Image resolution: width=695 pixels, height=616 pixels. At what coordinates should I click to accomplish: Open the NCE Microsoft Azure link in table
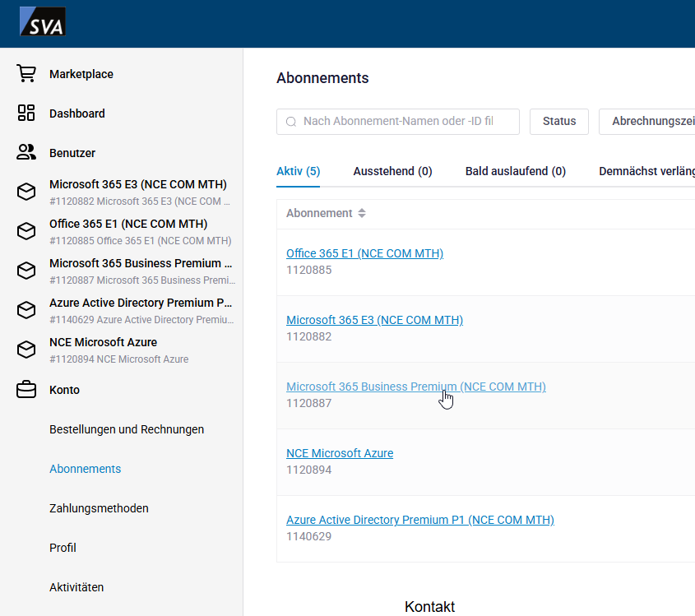pyautogui.click(x=340, y=453)
